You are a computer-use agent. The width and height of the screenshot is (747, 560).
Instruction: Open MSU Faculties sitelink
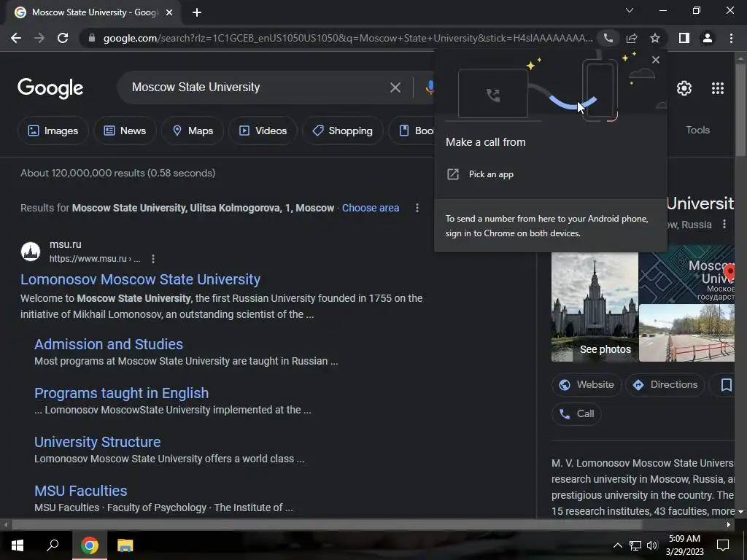pos(80,491)
